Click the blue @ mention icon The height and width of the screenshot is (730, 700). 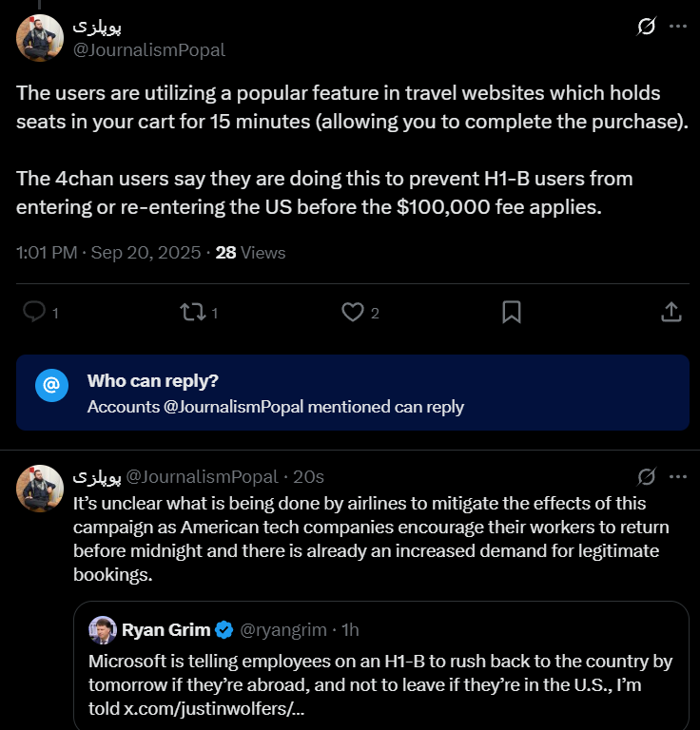click(51, 385)
